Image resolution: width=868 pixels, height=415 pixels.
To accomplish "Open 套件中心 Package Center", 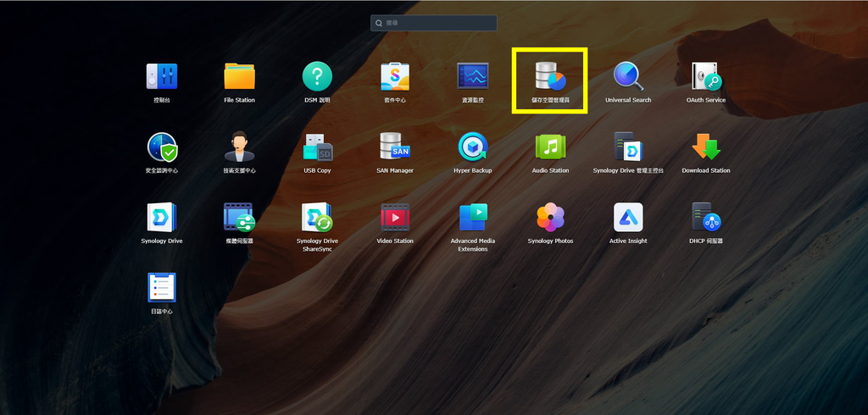I will pyautogui.click(x=395, y=76).
